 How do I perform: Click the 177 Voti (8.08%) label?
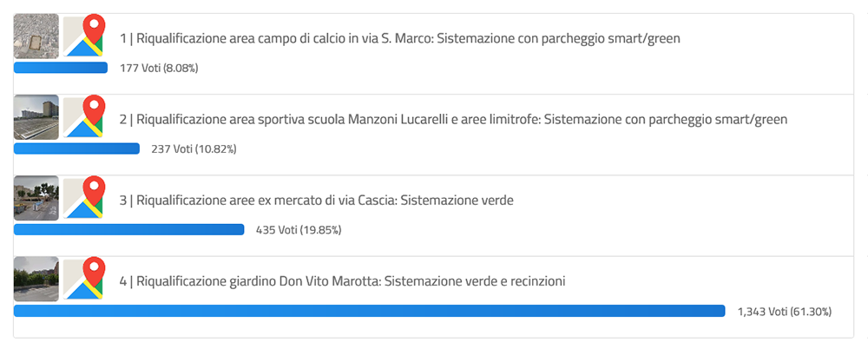click(x=159, y=69)
